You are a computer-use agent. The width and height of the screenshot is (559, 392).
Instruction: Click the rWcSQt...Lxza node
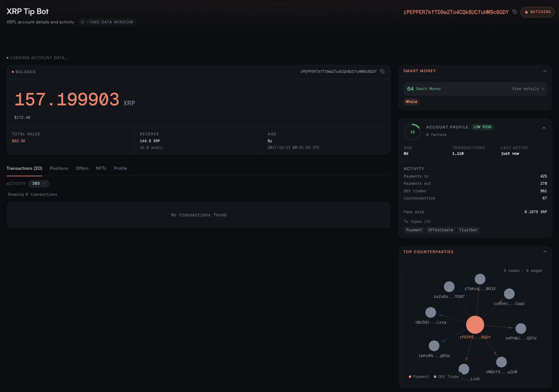(x=431, y=312)
